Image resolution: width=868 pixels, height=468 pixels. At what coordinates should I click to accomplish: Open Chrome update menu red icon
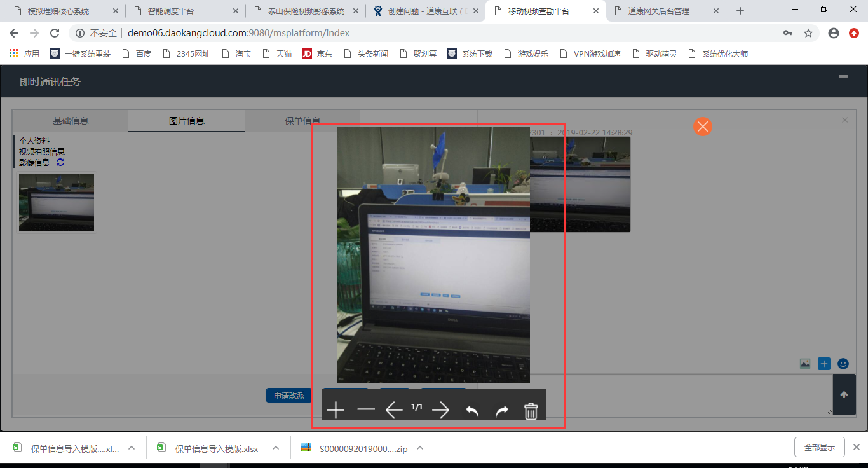(854, 33)
